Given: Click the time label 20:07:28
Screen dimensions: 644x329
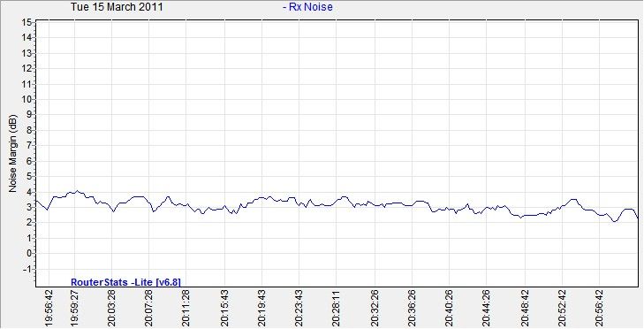Looking at the screenshot, I should tap(148, 308).
